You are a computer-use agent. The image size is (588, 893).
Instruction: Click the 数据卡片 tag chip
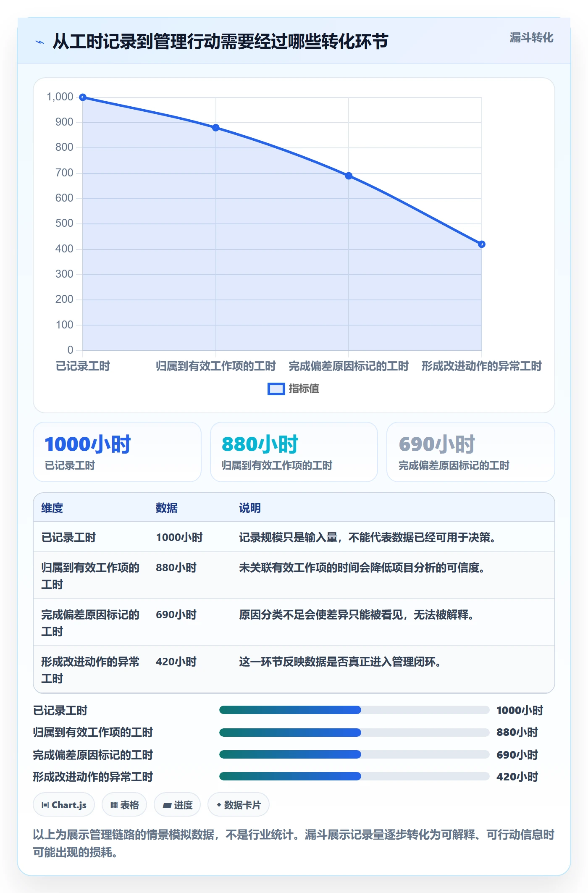pyautogui.click(x=239, y=805)
